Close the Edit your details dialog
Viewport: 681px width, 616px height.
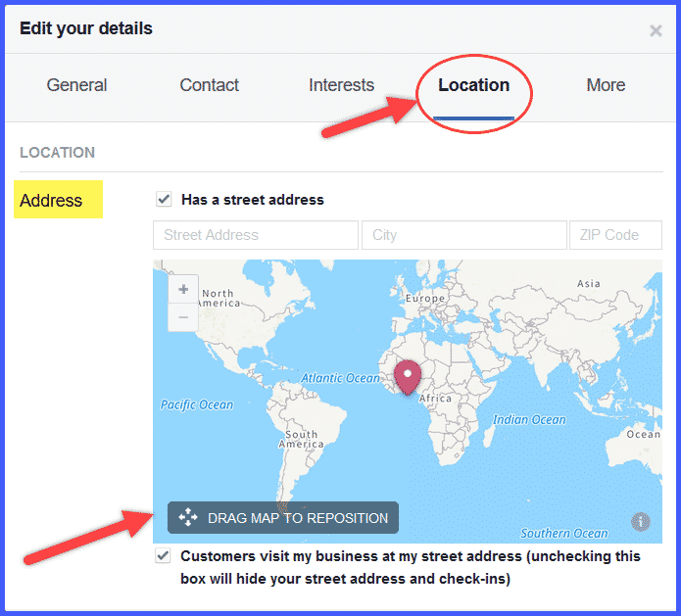[656, 30]
